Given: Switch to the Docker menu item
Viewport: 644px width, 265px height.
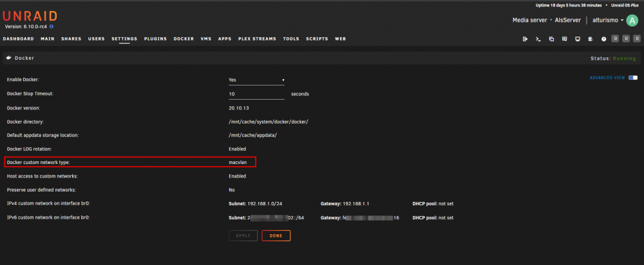Looking at the screenshot, I should coord(184,39).
